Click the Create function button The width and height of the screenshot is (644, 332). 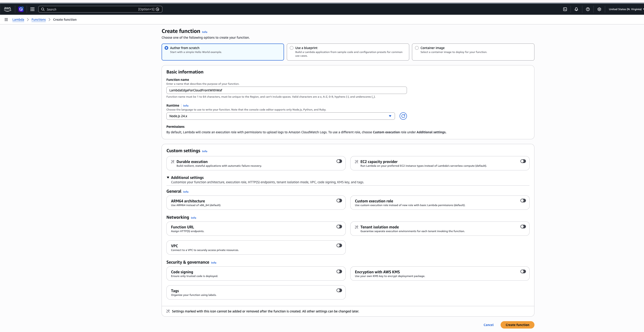click(x=517, y=325)
